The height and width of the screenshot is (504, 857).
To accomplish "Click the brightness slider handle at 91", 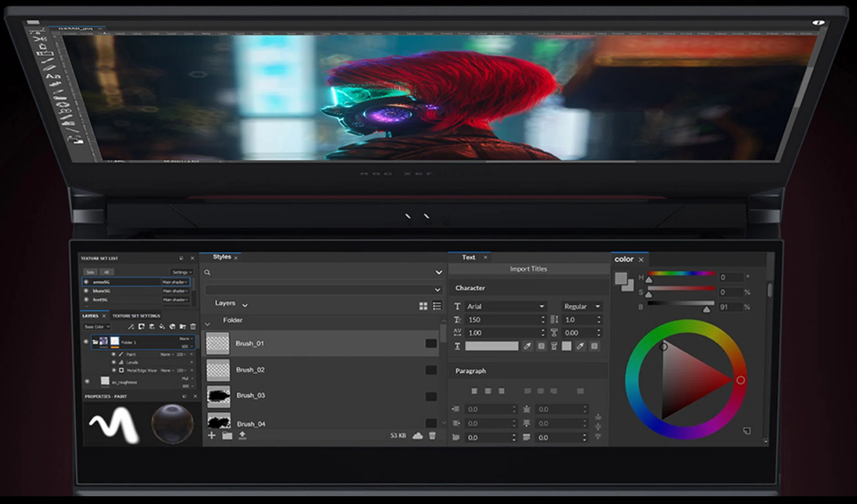I will pos(706,309).
